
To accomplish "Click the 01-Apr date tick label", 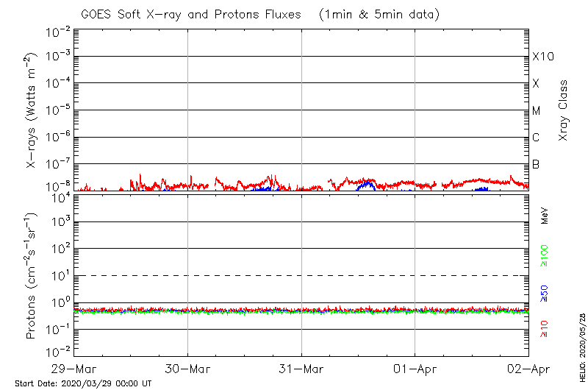I will click(x=415, y=368).
